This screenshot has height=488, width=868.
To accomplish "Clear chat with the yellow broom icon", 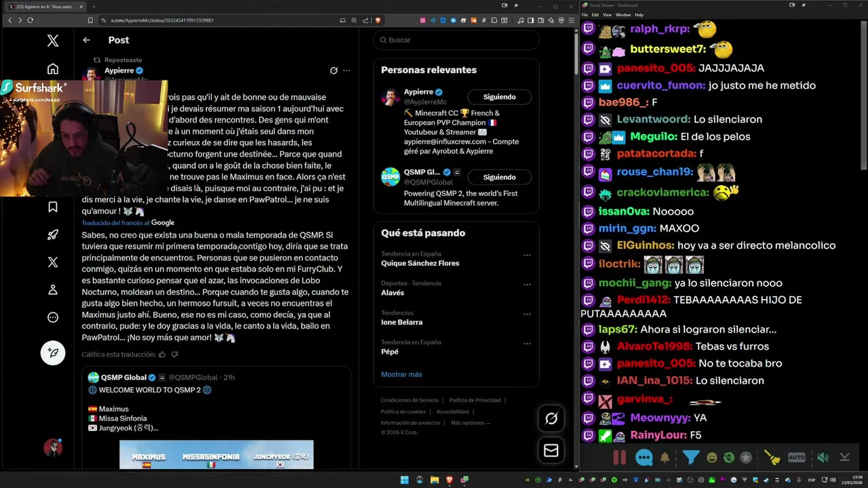I will 772,457.
